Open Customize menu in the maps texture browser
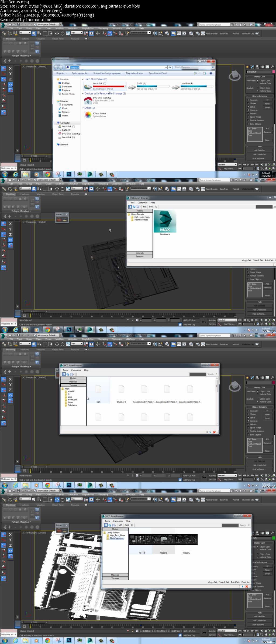 pyautogui.click(x=76, y=370)
